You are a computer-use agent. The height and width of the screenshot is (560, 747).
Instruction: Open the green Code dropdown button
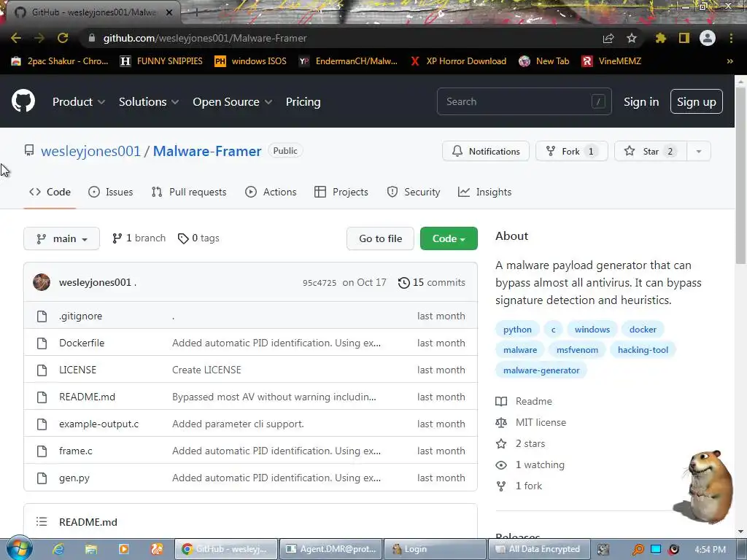[449, 238]
